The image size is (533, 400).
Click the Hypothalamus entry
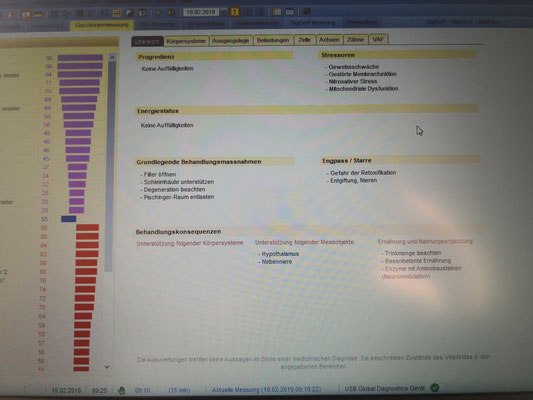tap(280, 254)
